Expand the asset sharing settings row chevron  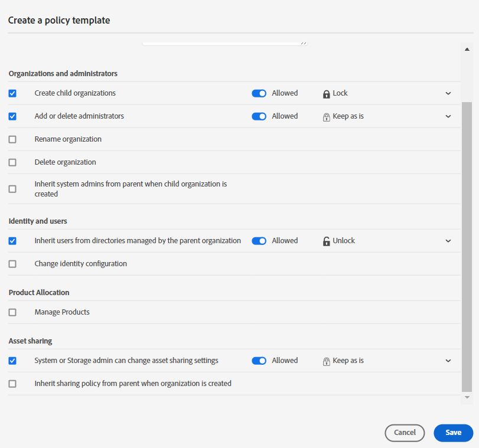click(448, 360)
